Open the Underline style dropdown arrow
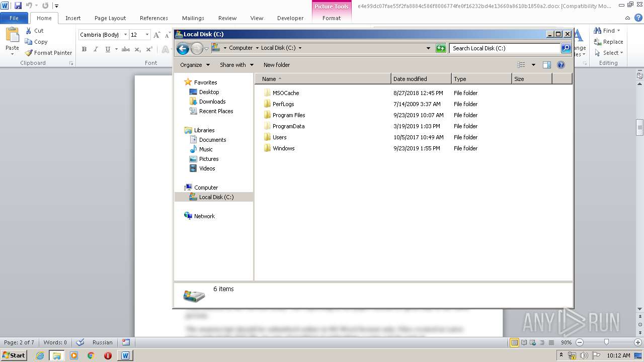The width and height of the screenshot is (644, 362). point(116,49)
